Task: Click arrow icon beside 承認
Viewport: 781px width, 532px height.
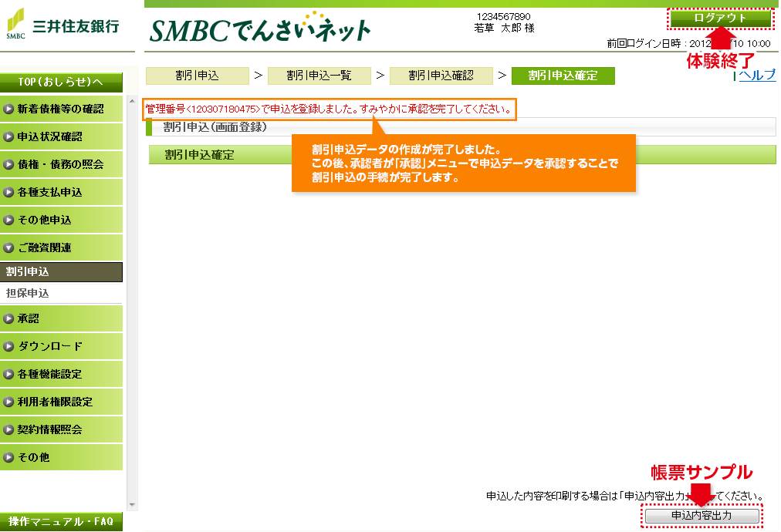Action: (x=8, y=319)
